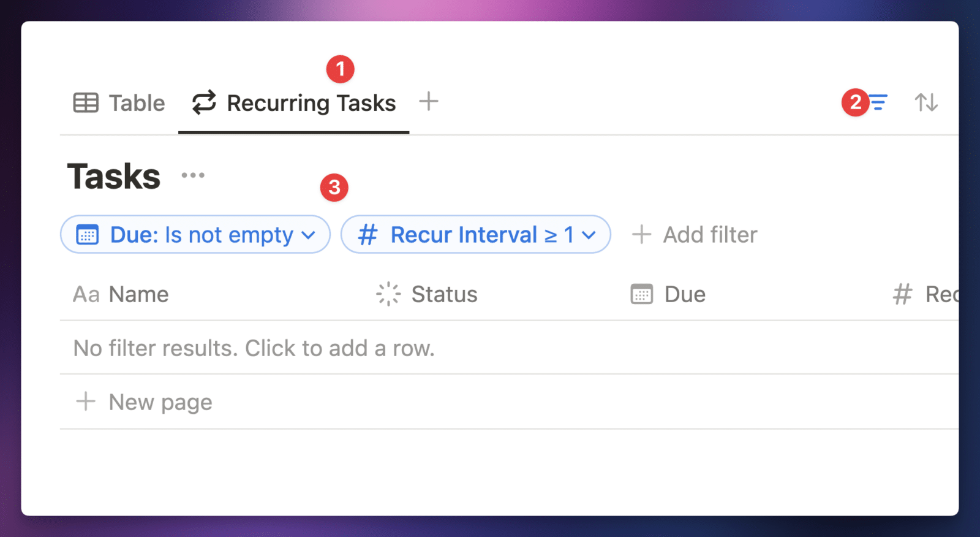Click the number sign icon on Recur Interval chip
This screenshot has height=537, width=980.
[367, 234]
